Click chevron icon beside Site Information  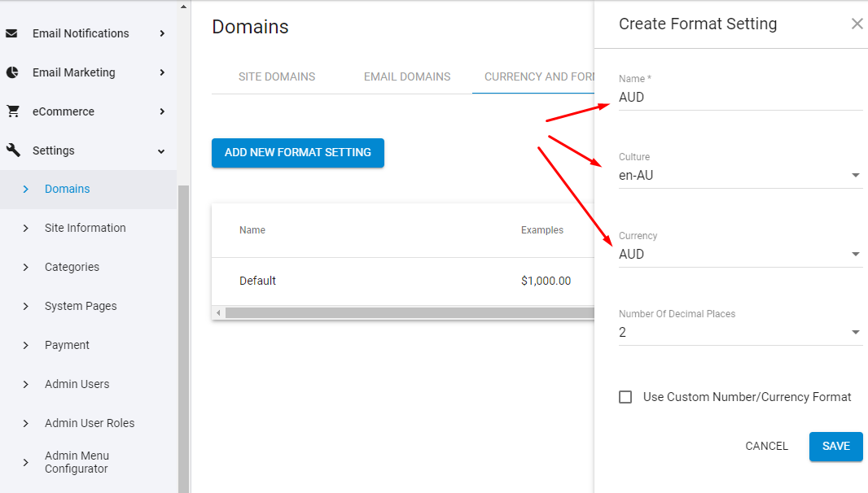(x=26, y=228)
